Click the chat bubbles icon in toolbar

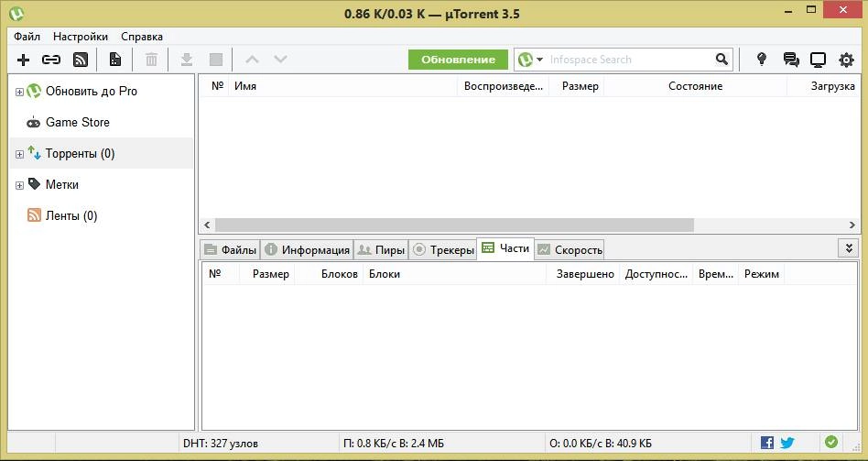pyautogui.click(x=791, y=60)
